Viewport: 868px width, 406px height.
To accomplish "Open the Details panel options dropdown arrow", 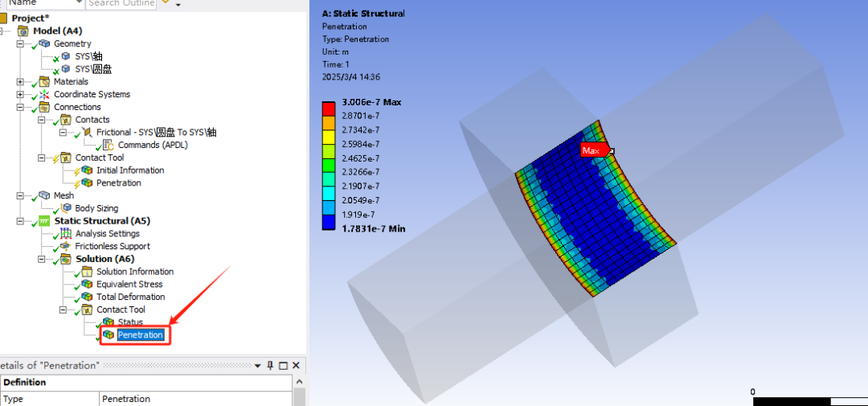I will point(258,366).
